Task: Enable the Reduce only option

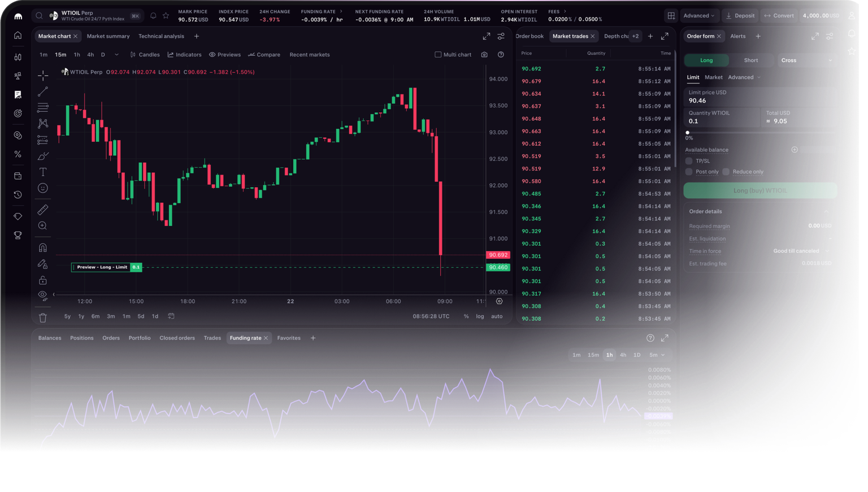Action: point(726,172)
